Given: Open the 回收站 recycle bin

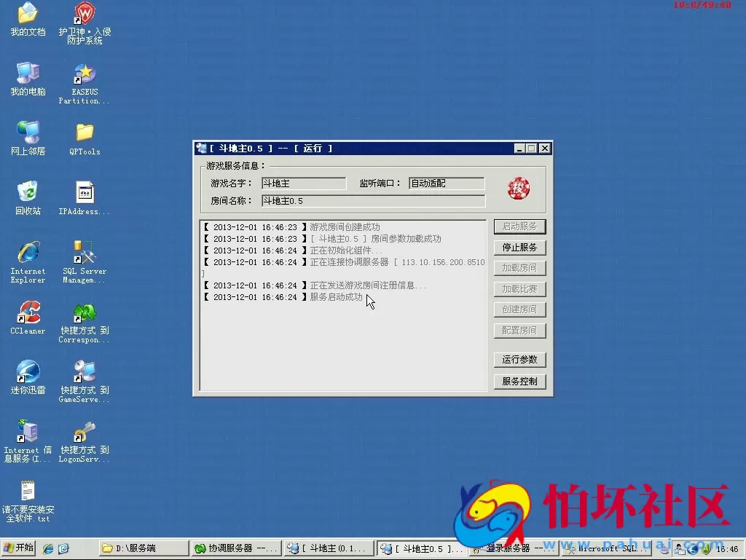Looking at the screenshot, I should tap(28, 194).
